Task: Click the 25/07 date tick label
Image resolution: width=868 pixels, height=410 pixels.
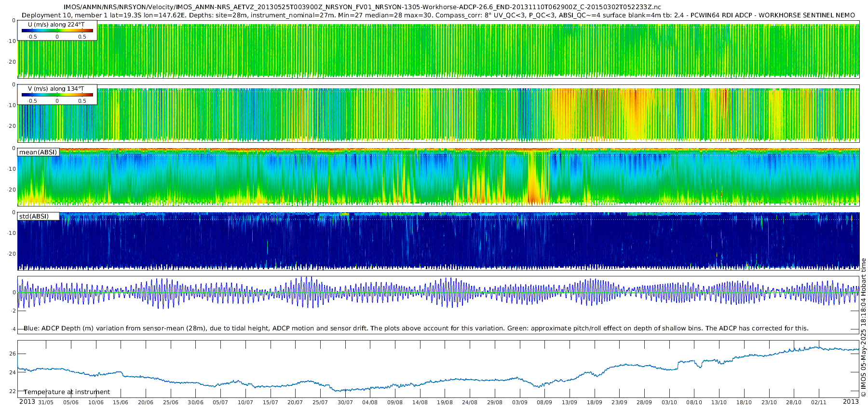Action: click(x=320, y=402)
